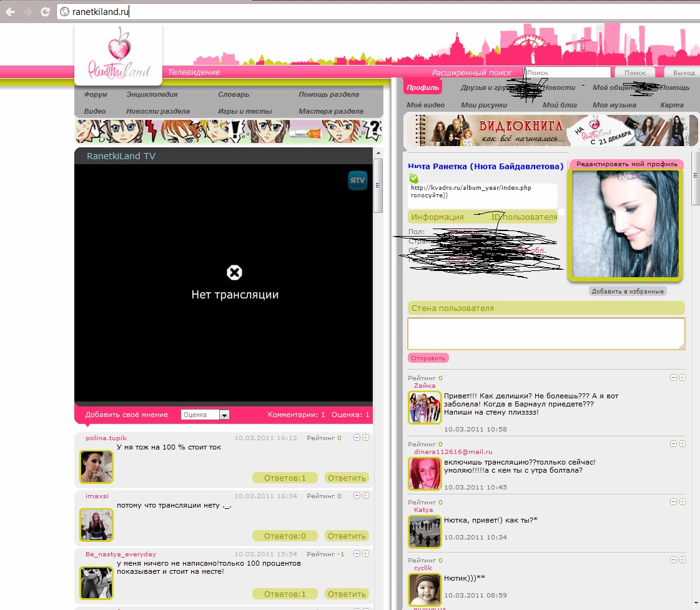Click the ЯTV badge in video player
Viewport: 700px width, 610px height.
pyautogui.click(x=358, y=180)
